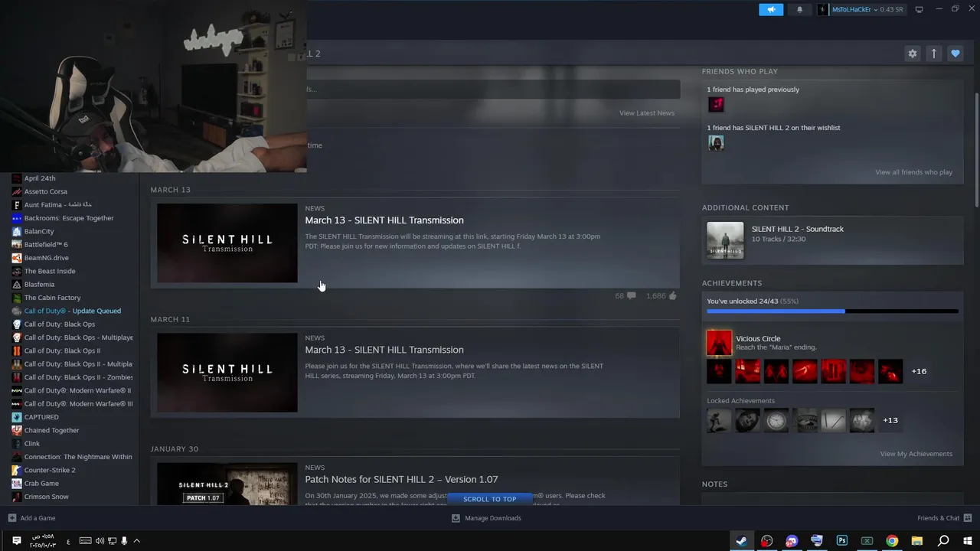Open comments on March 13 news post
Viewport: 980px width, 551px height.
(x=626, y=295)
